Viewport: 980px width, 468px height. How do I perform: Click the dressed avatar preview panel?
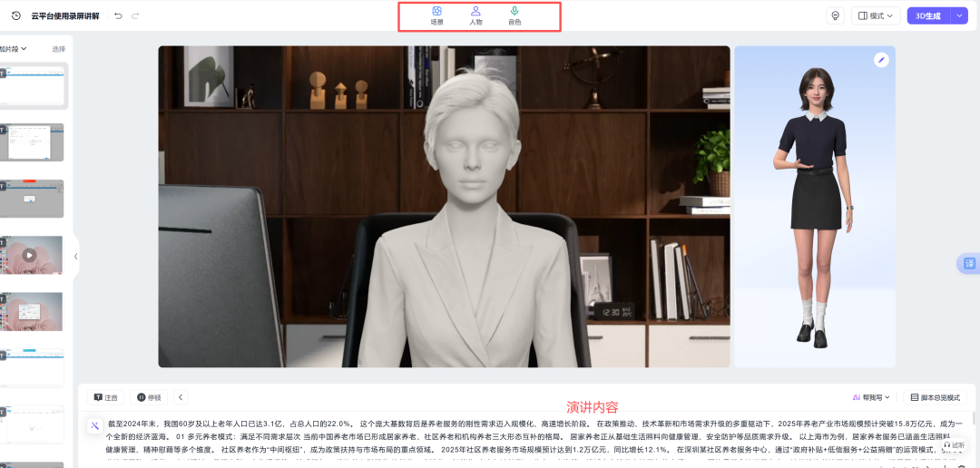coord(814,206)
